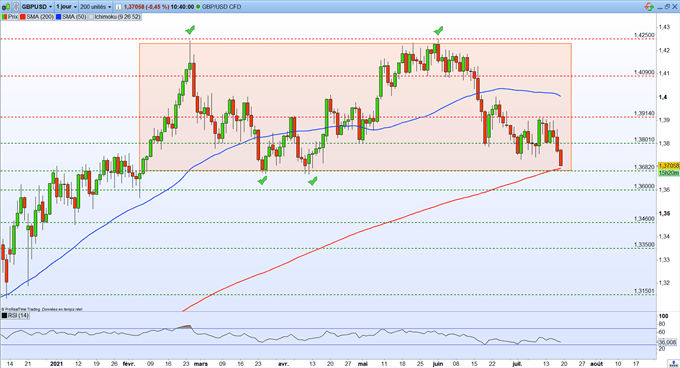Image resolution: width=680 pixels, height=368 pixels.
Task: Click the 10:40:00 time text
Action: point(182,7)
